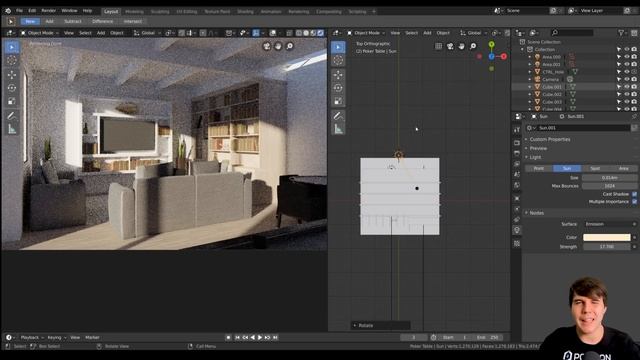
Task: Toggle CTRL_Hole selectable arrow icon
Action: coord(619,71)
